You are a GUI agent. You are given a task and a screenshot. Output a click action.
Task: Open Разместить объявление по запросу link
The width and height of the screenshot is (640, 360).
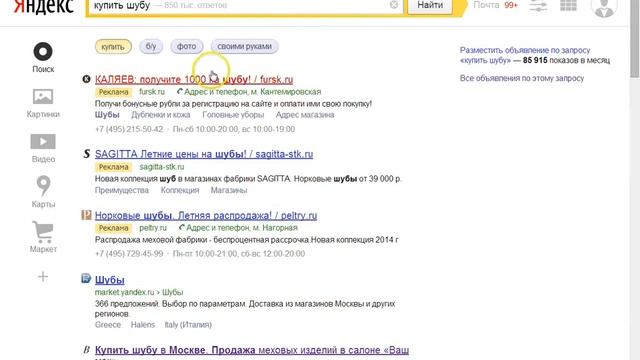click(525, 50)
